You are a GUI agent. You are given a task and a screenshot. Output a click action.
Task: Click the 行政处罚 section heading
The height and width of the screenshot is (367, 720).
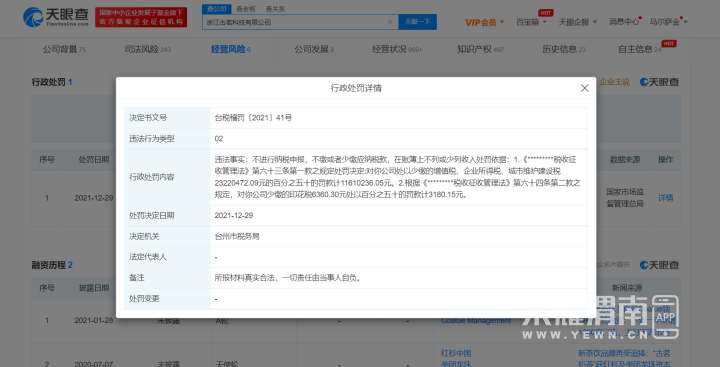(52, 82)
